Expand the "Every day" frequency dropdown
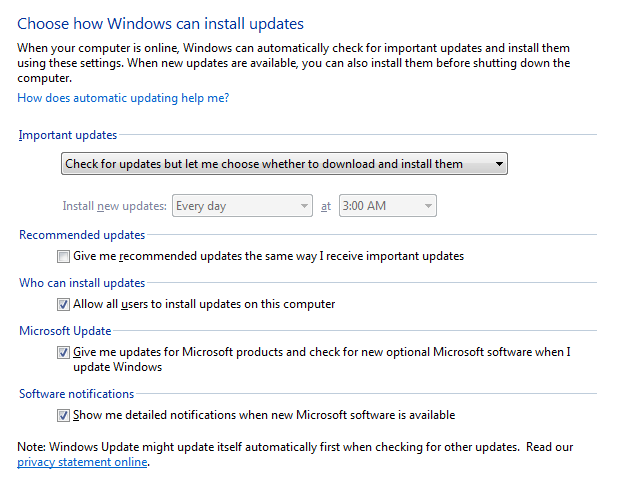Viewport: 627px width, 493px height. pyautogui.click(x=243, y=206)
